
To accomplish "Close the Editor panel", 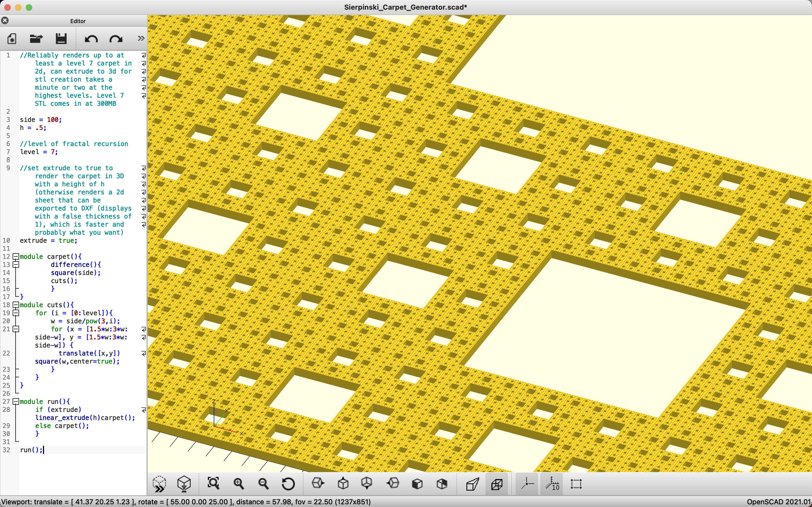I will coord(5,21).
